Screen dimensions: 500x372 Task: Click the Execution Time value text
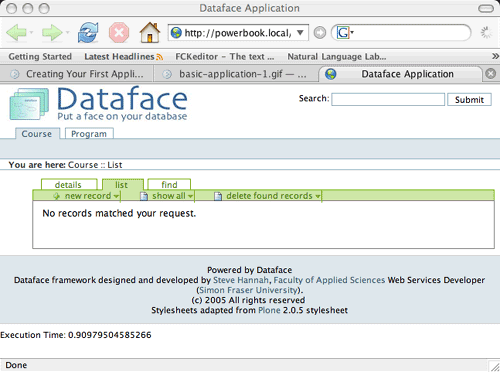coord(110,335)
